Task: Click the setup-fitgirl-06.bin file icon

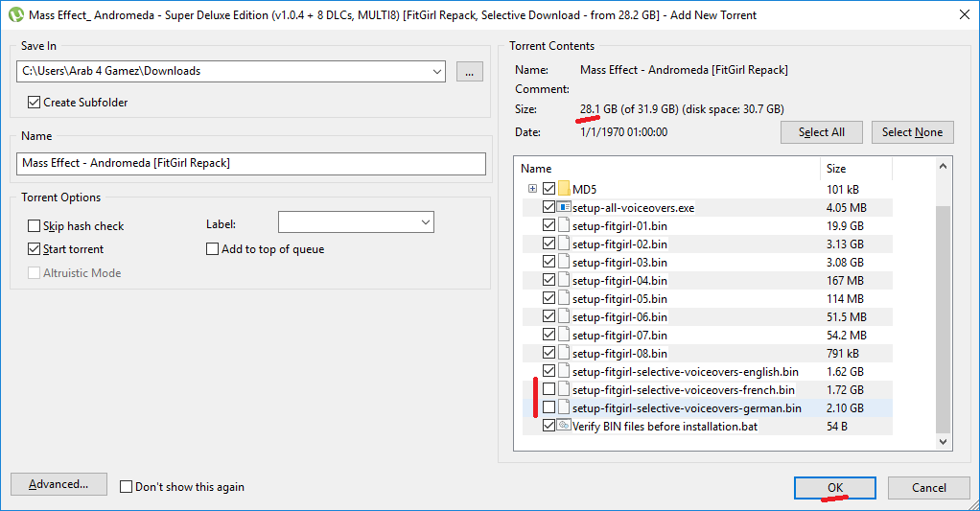Action: point(564,316)
